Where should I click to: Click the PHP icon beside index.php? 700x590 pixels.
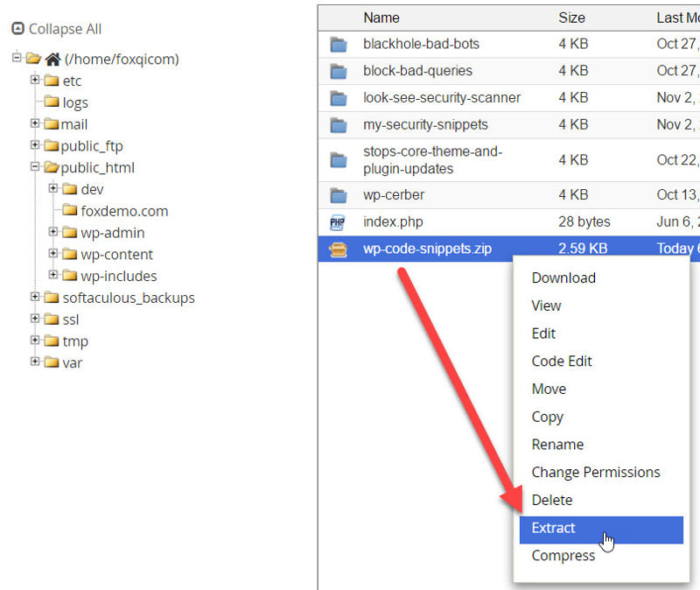339,221
